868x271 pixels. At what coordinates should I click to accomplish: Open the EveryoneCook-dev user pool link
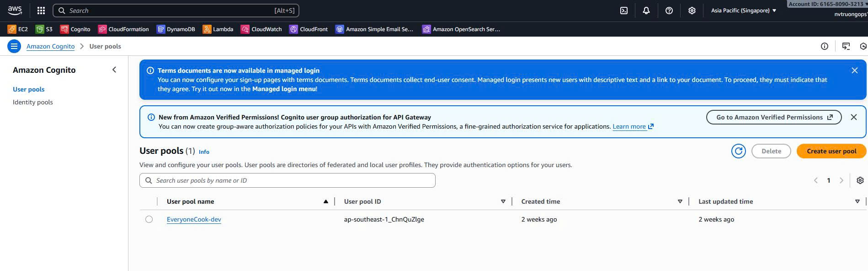(x=194, y=219)
